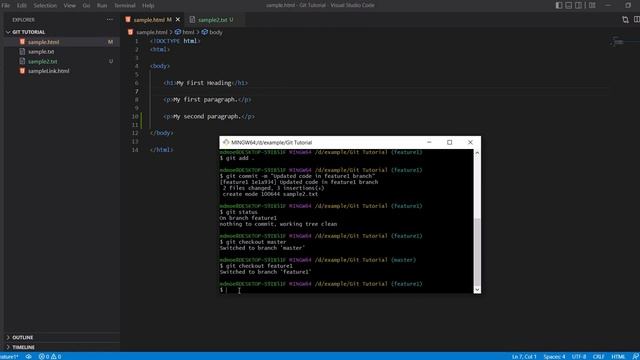Click the Split Editor Right icon
The image size is (640, 360).
636,20
